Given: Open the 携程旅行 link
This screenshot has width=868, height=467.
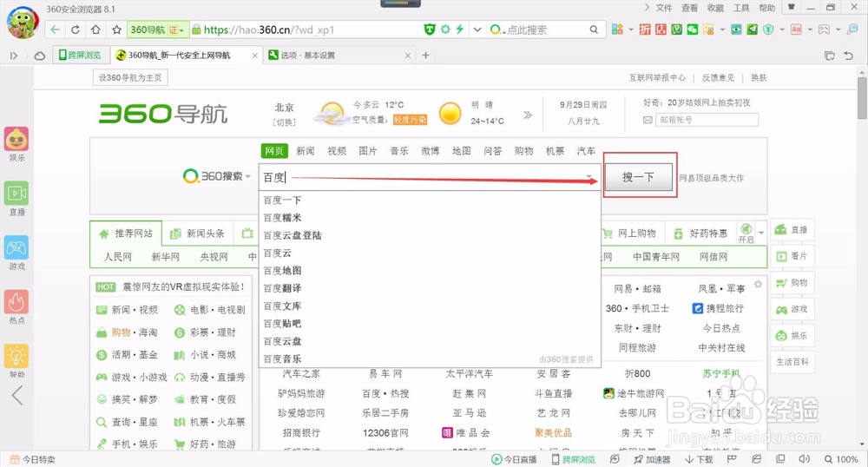Looking at the screenshot, I should (x=718, y=308).
